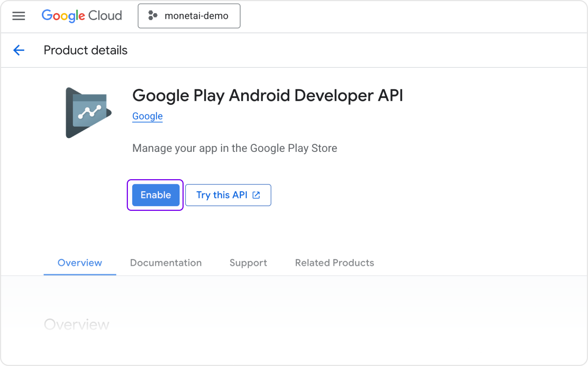This screenshot has width=588, height=366.
Task: Click the Try this API button
Action: (228, 195)
